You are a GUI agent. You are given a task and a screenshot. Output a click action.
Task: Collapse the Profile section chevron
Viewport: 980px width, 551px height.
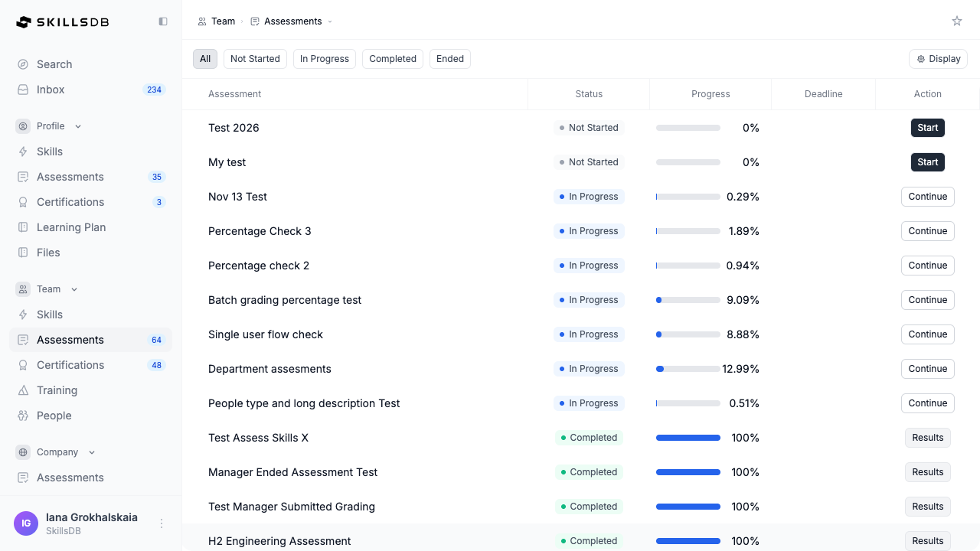pyautogui.click(x=78, y=126)
